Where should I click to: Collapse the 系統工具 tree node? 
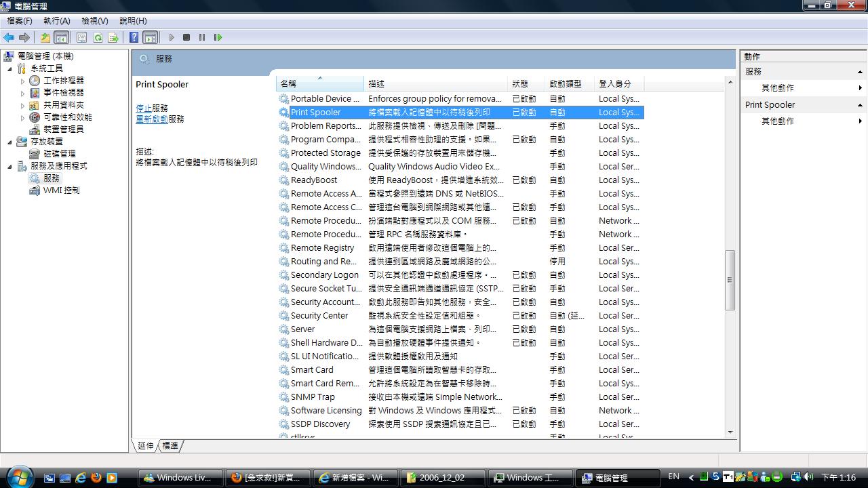pos(10,68)
